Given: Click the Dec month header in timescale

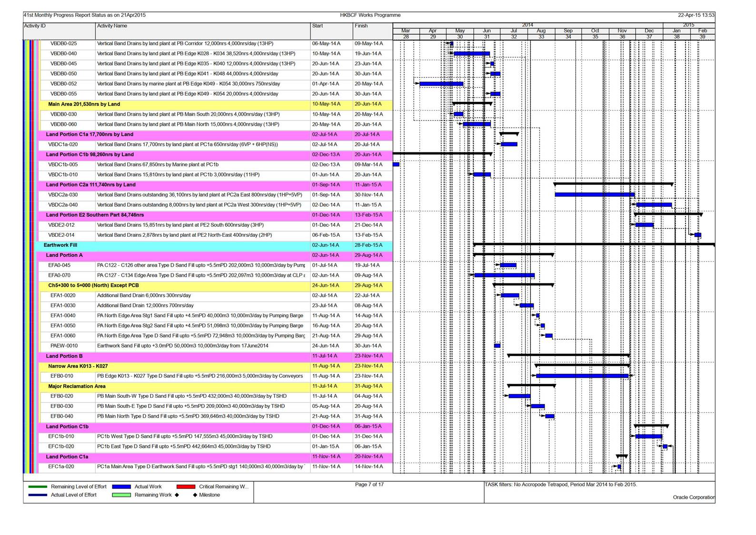Looking at the screenshot, I should click(649, 30).
